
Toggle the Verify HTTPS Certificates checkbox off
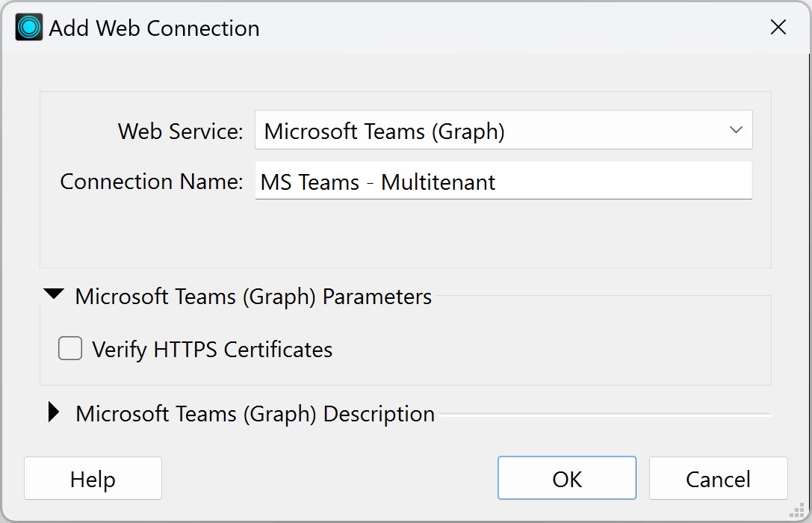[x=69, y=348]
